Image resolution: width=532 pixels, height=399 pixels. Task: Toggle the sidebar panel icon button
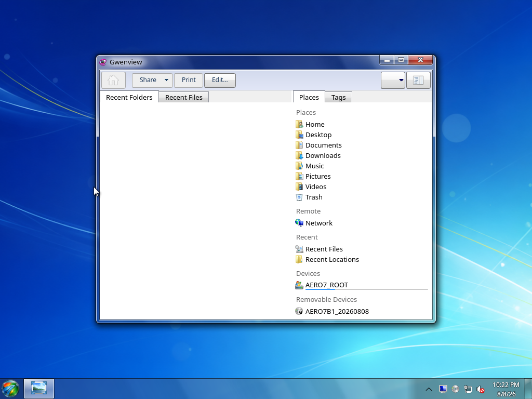(418, 81)
